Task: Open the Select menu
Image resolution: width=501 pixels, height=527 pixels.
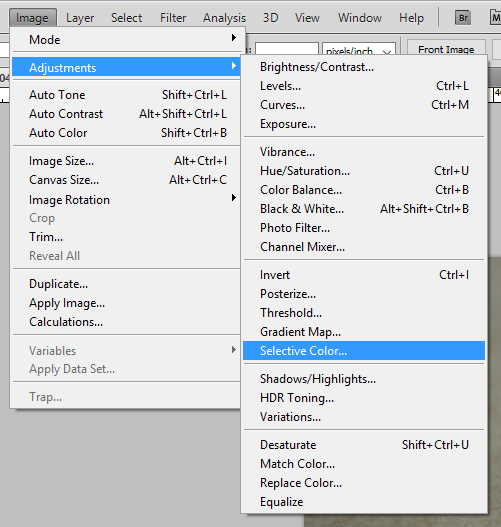Action: point(126,17)
